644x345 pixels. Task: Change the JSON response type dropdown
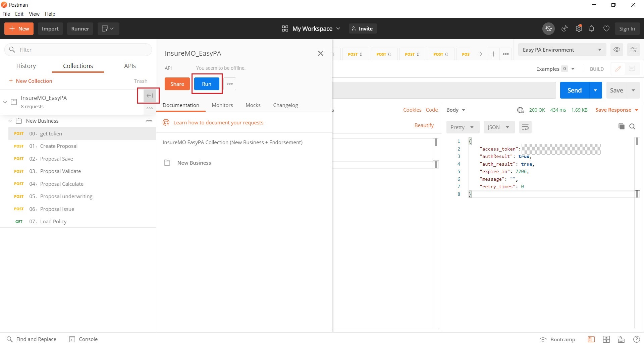pos(499,127)
